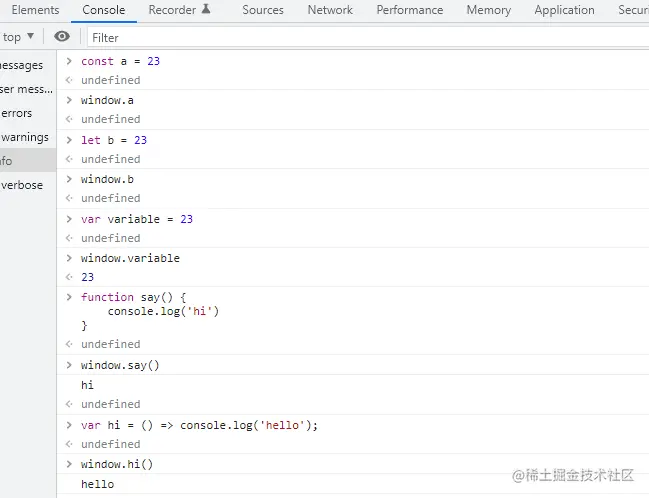Screen dimensions: 649x498
Task: Click the 'window.b' console entry
Action: click(x=107, y=179)
